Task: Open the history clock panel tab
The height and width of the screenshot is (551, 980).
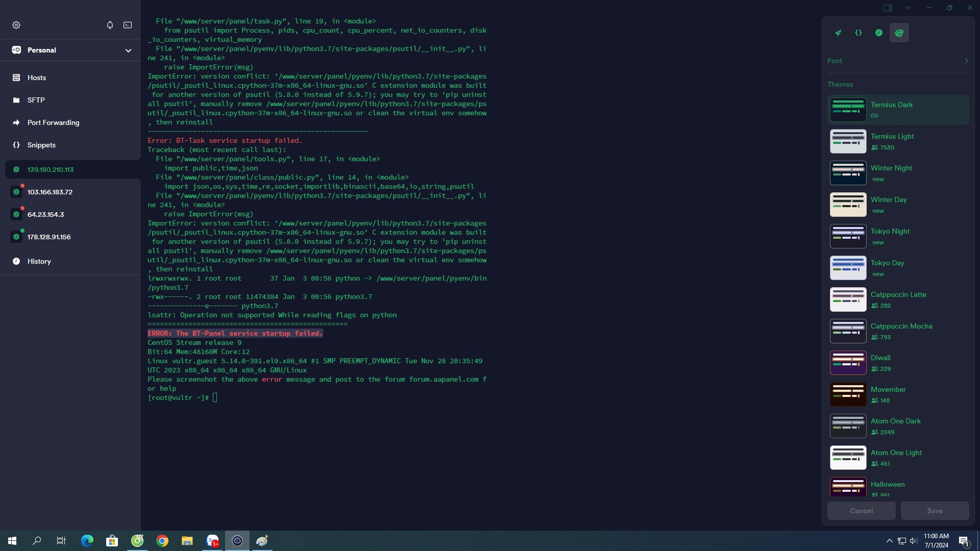Action: (878, 33)
